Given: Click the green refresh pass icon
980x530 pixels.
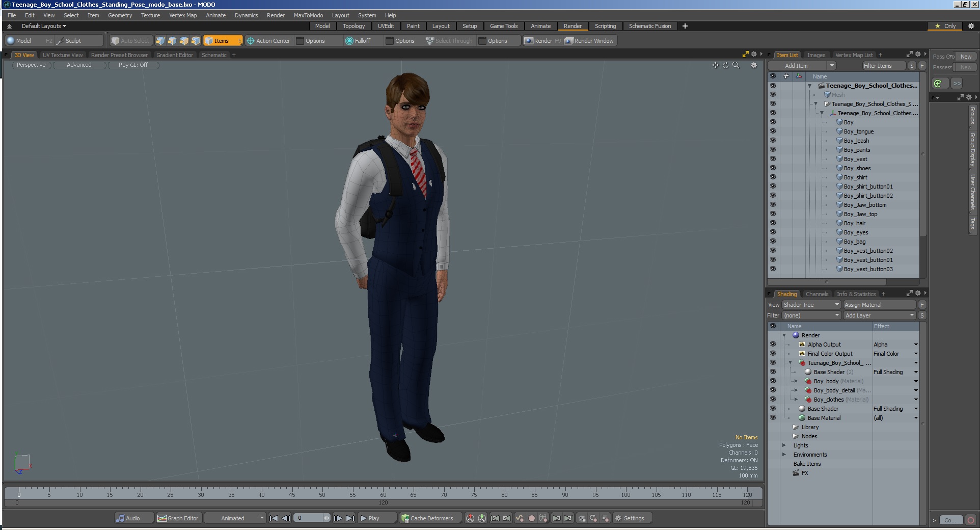Looking at the screenshot, I should 939,84.
